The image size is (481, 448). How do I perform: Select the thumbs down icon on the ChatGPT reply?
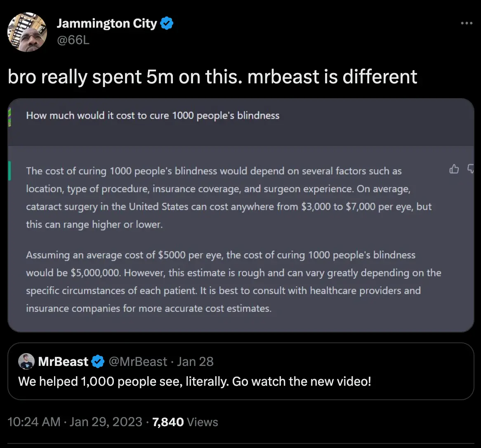tap(471, 169)
